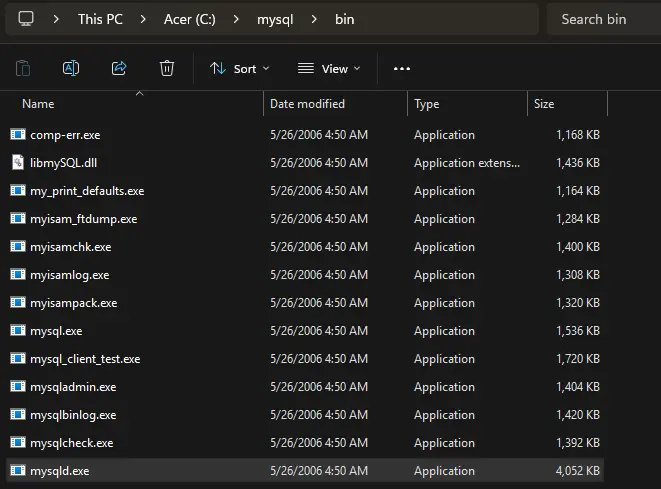Expand chevron after Acer (C:)
This screenshot has width=661, height=489.
pos(236,19)
